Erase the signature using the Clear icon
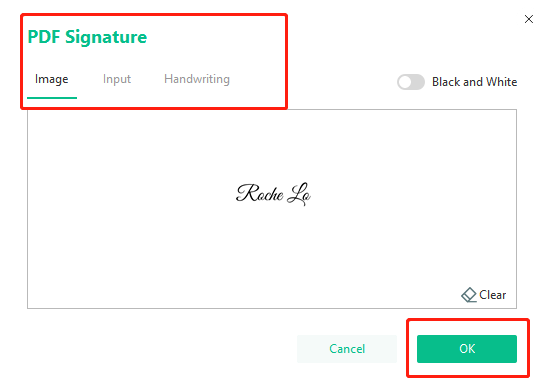Viewport: 545px width, 388px height. [x=469, y=295]
